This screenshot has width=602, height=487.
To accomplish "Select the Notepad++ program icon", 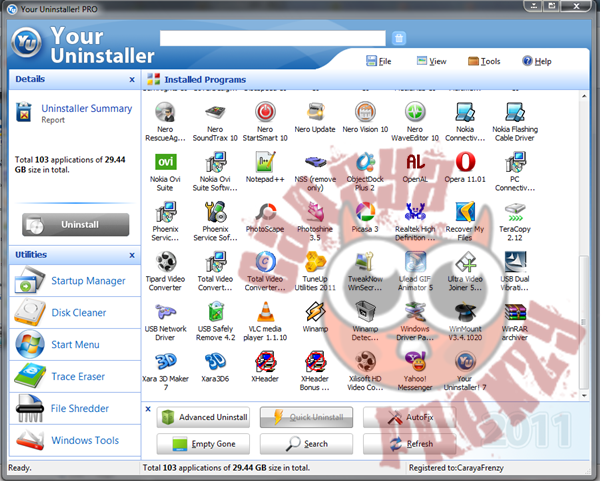I will (x=265, y=162).
